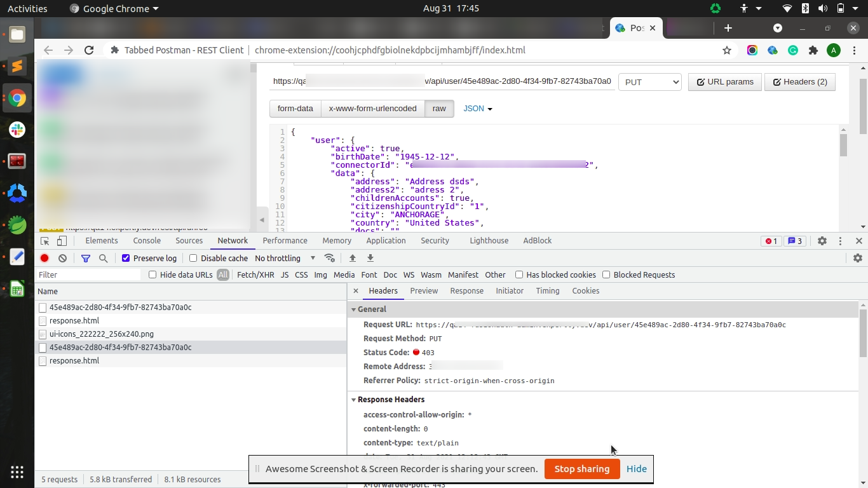This screenshot has height=488, width=868.
Task: Close the request details pane
Action: [x=356, y=290]
